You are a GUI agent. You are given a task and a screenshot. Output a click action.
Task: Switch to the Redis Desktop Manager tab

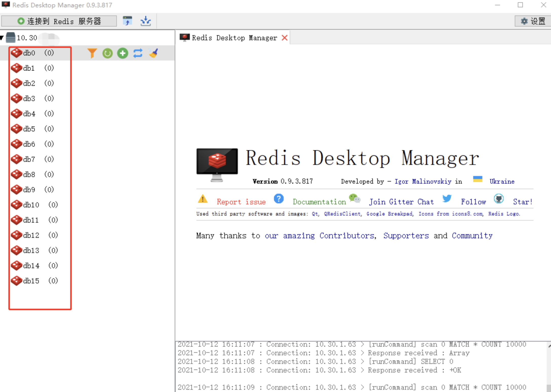coord(234,38)
